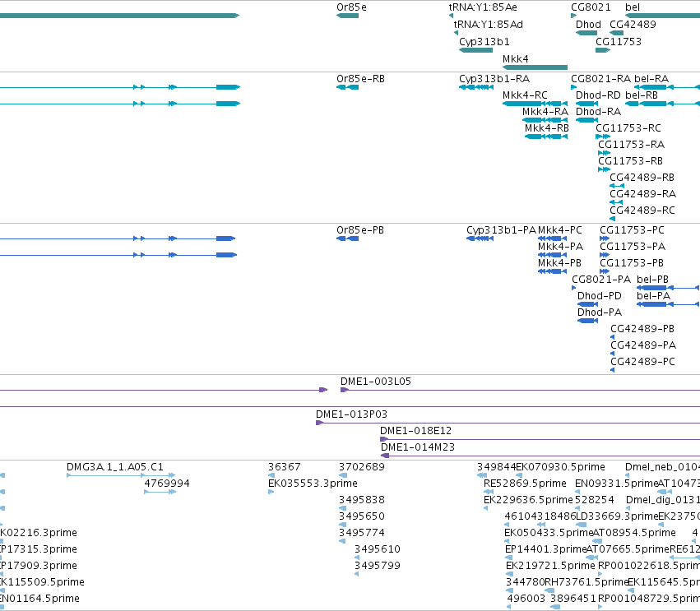Click the CG42489-PA protein label
Viewport: 700px width, 611px height.
(643, 346)
